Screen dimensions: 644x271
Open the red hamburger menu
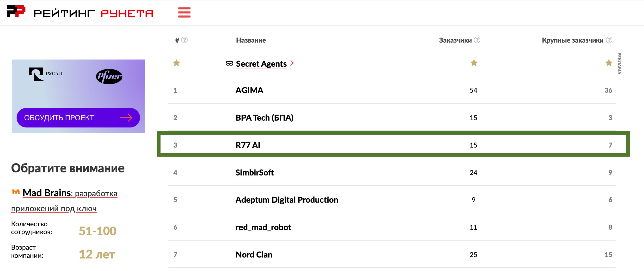point(184,13)
